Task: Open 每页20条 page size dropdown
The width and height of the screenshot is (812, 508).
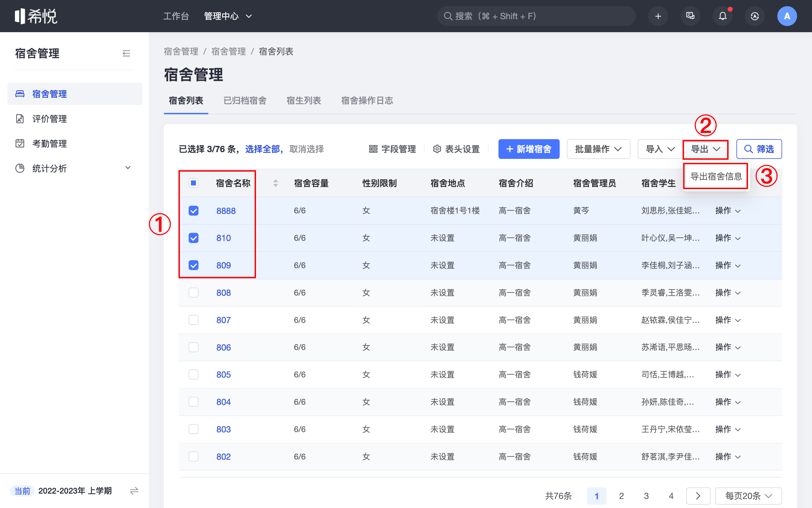Action: [x=748, y=496]
